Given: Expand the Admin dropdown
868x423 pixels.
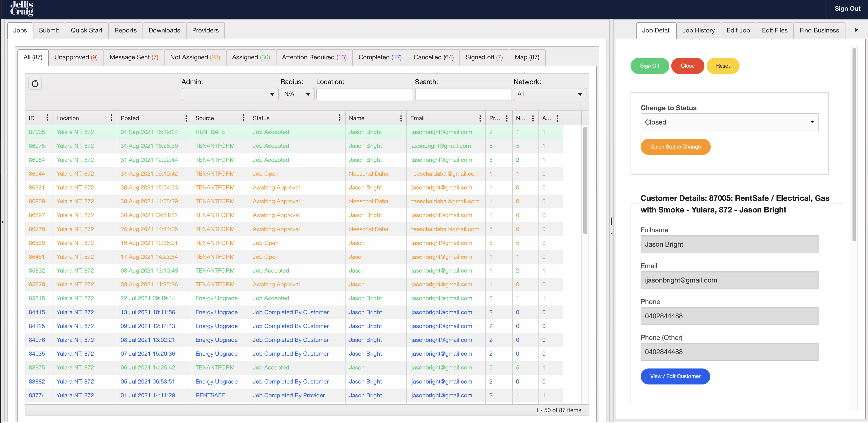Looking at the screenshot, I should (230, 94).
